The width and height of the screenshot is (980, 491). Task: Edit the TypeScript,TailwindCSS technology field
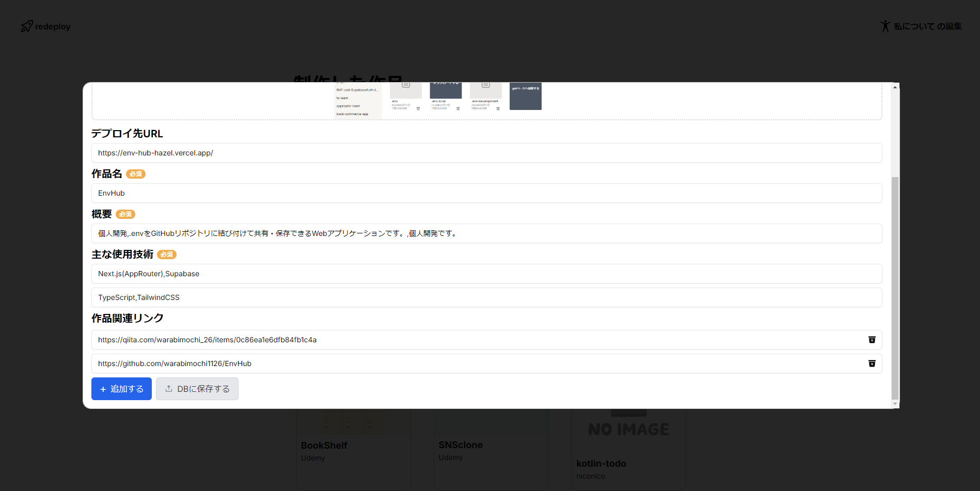tap(486, 297)
